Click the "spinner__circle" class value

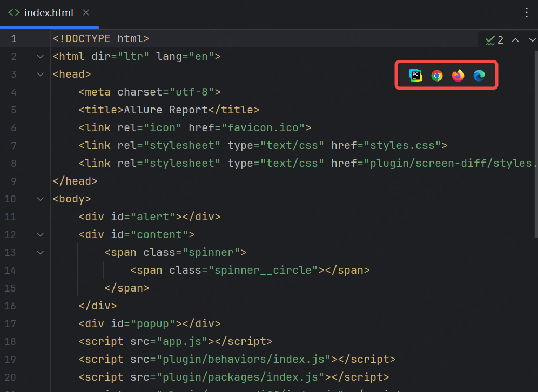tap(263, 271)
